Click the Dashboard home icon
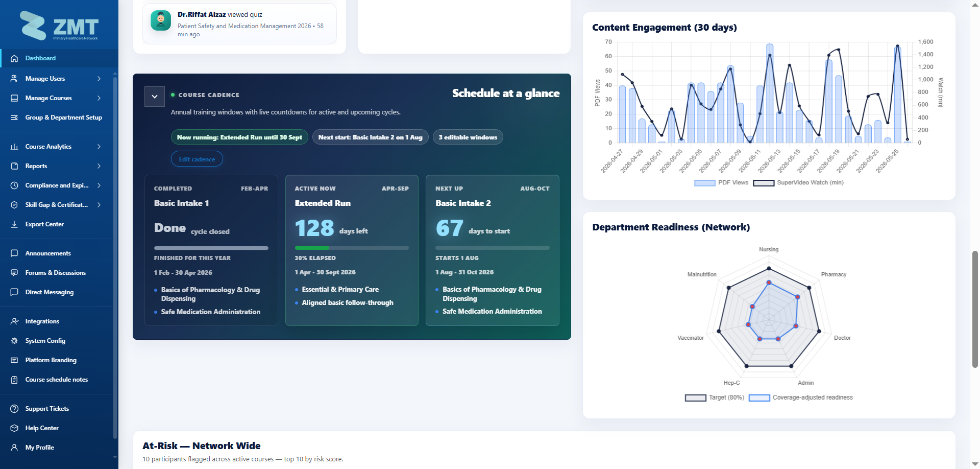 14,58
